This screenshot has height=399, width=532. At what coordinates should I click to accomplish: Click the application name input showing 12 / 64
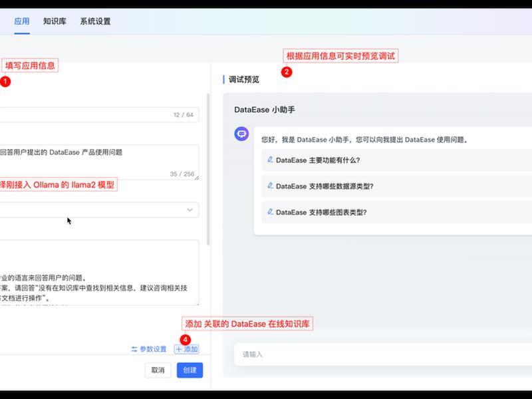coord(99,115)
